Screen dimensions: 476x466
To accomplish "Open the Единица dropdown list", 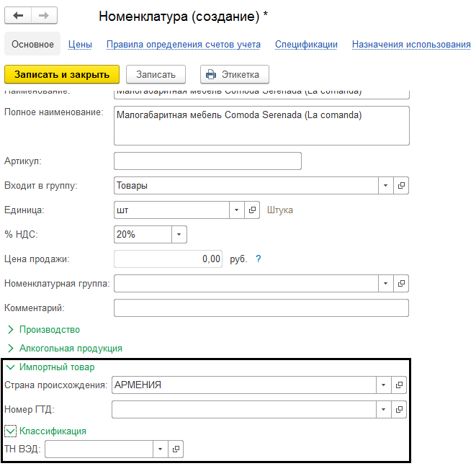I will point(236,210).
